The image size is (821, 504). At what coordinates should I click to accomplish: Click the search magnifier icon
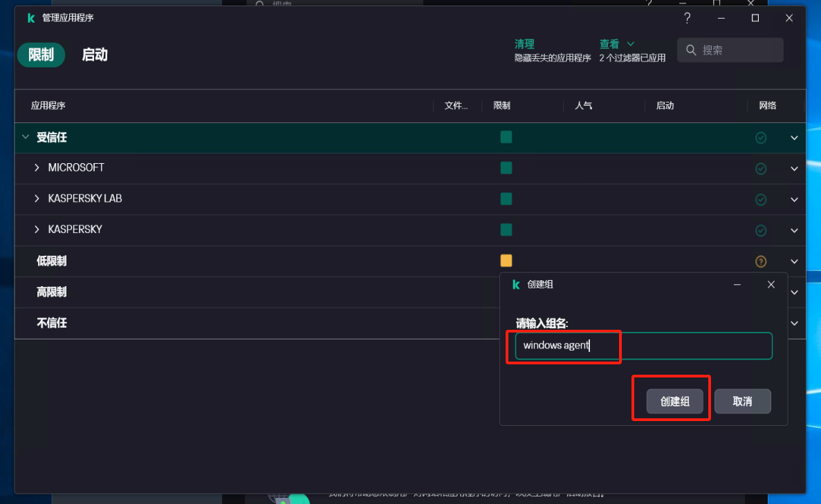[691, 50]
